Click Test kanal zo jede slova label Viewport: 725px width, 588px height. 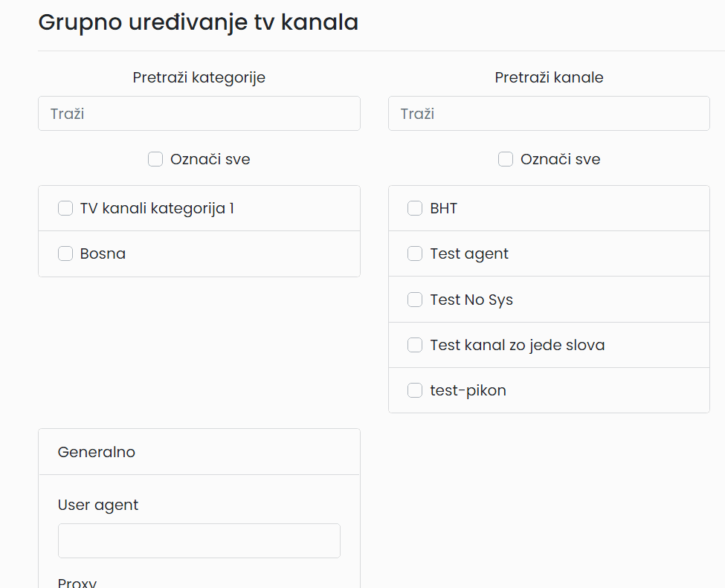[518, 346]
